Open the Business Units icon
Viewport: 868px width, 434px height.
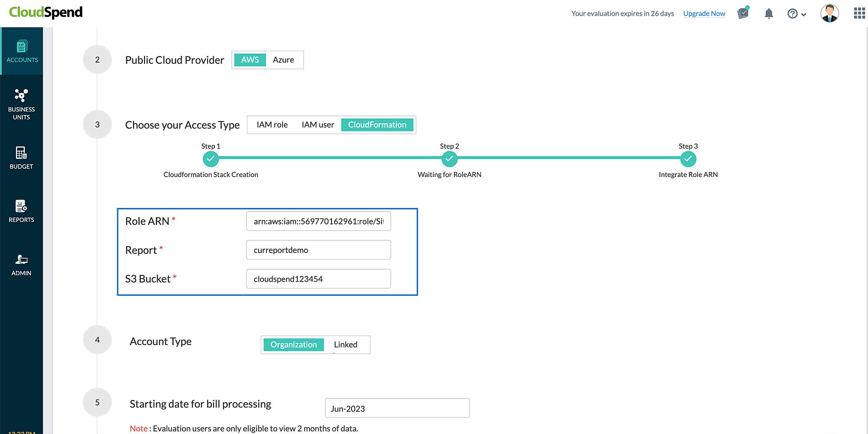[x=21, y=95]
